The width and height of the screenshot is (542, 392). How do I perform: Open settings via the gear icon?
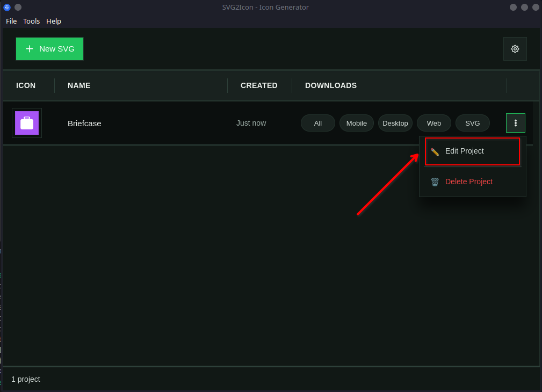click(515, 49)
